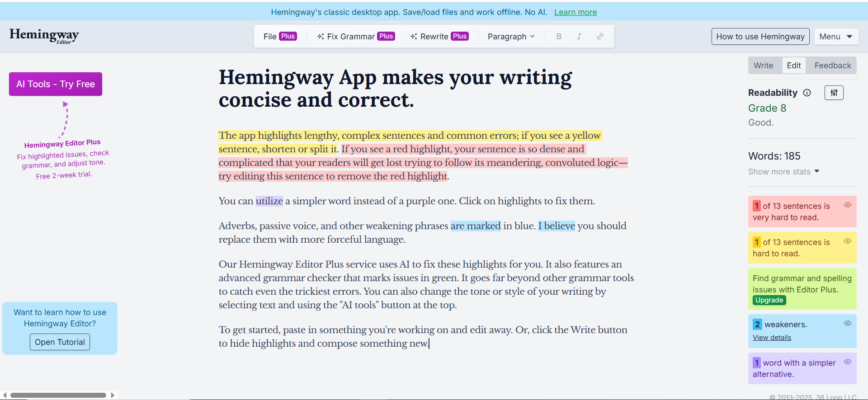The image size is (868, 400).
Task: Click the Open Tutorial button
Action: [60, 342]
